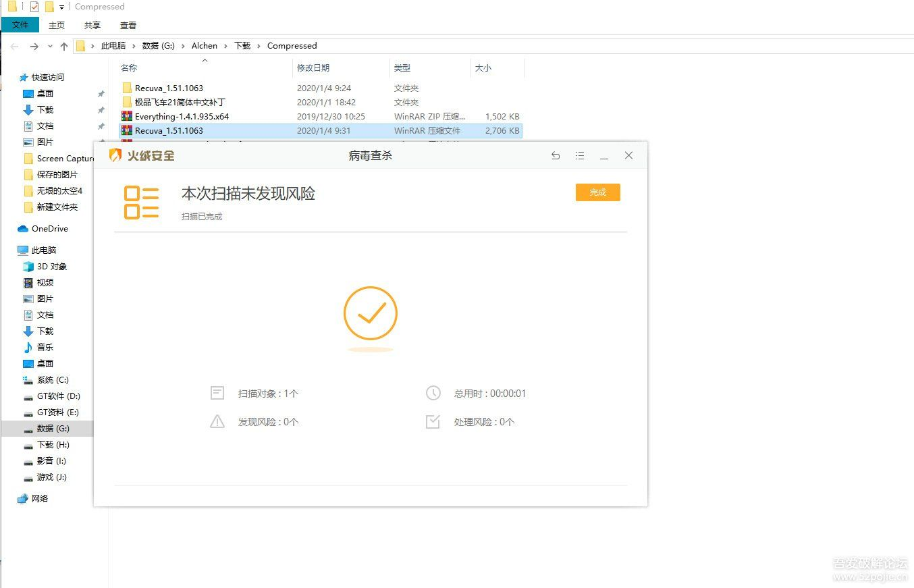Go back with the Explorer back arrow
This screenshot has height=588, width=914.
point(15,46)
